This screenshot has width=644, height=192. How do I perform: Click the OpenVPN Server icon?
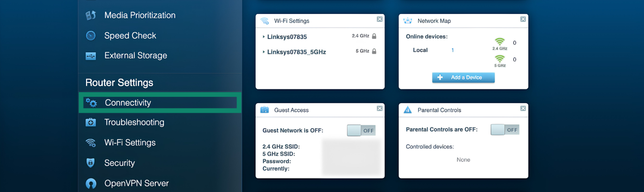(91, 183)
